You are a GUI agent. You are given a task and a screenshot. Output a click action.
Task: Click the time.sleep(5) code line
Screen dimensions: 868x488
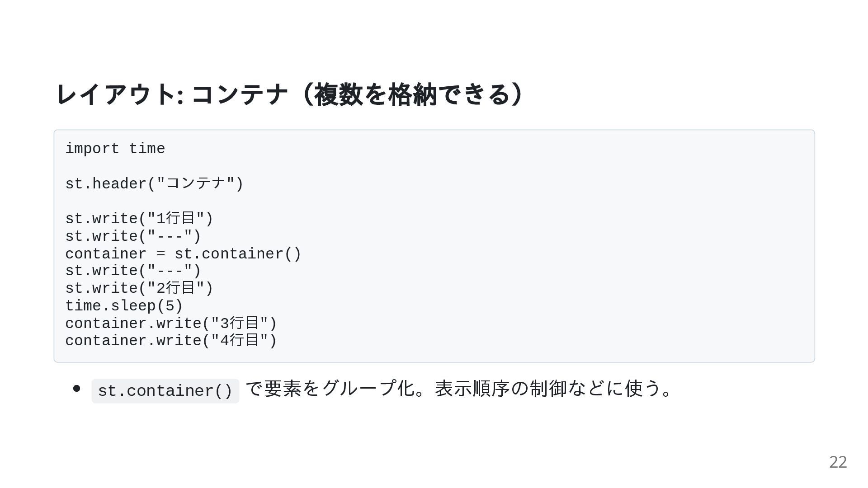pos(124,306)
